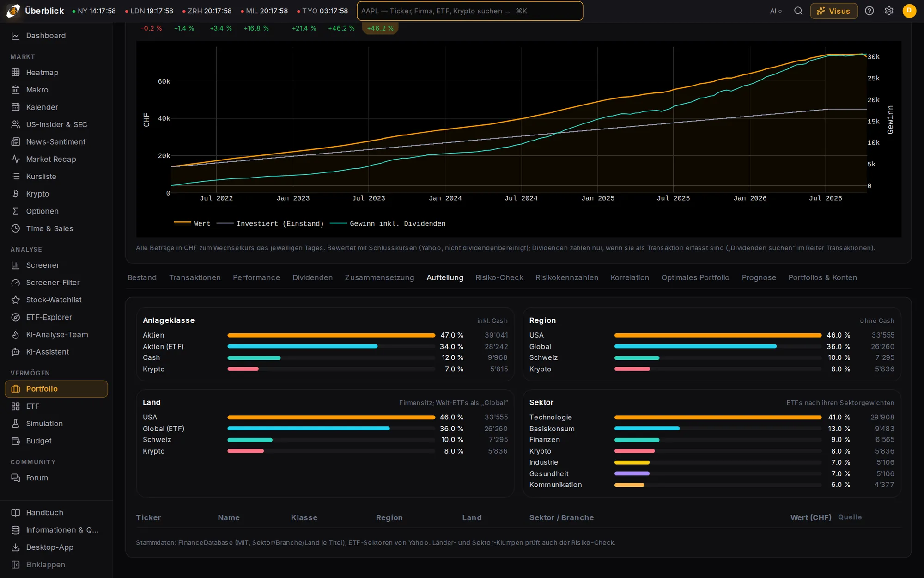
Task: Open help question mark icon
Action: click(869, 11)
